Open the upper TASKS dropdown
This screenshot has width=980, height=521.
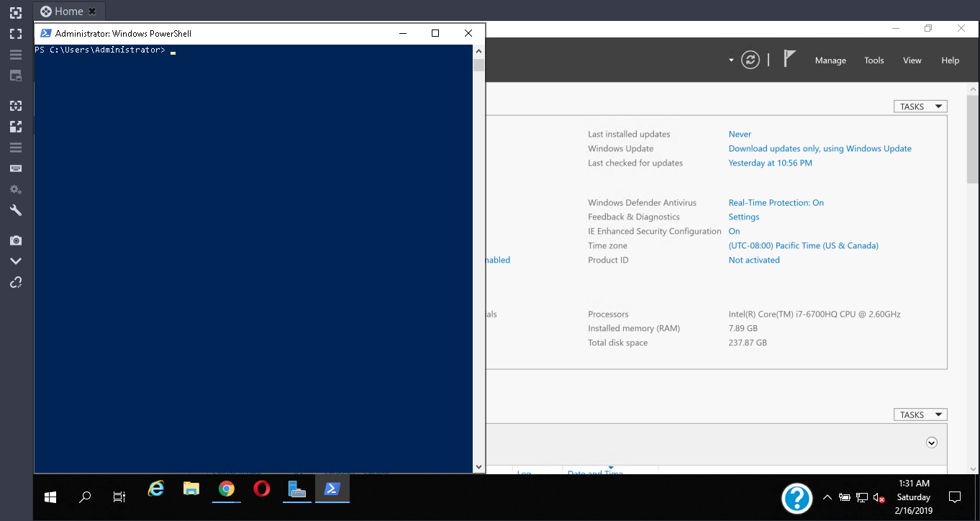(x=920, y=107)
